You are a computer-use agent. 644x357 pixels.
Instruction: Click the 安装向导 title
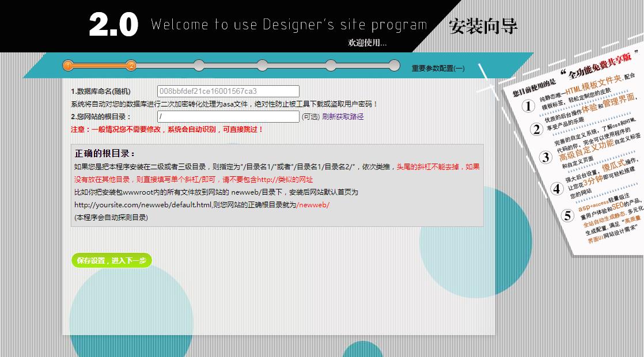coord(483,26)
